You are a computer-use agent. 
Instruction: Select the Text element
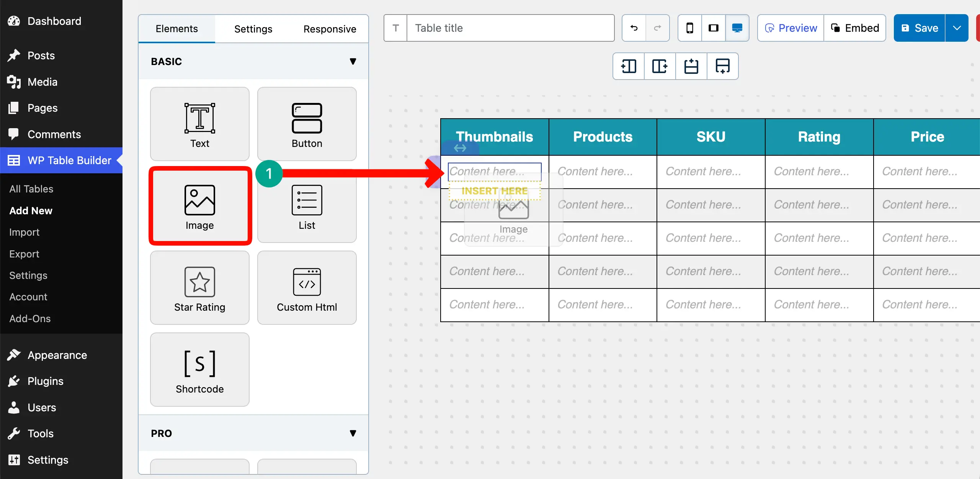pyautogui.click(x=200, y=124)
